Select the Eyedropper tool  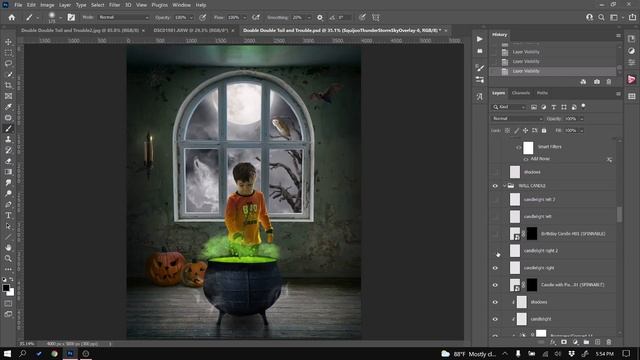click(x=8, y=107)
